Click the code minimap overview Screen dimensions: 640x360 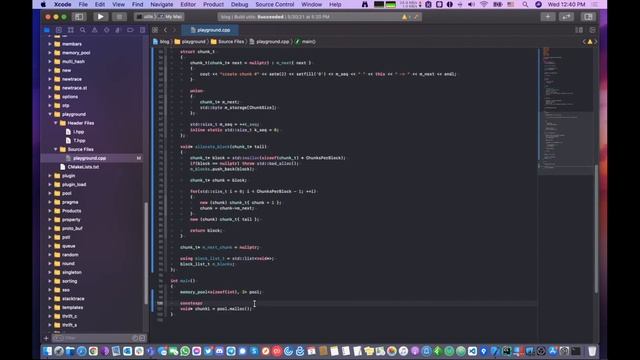point(565,110)
